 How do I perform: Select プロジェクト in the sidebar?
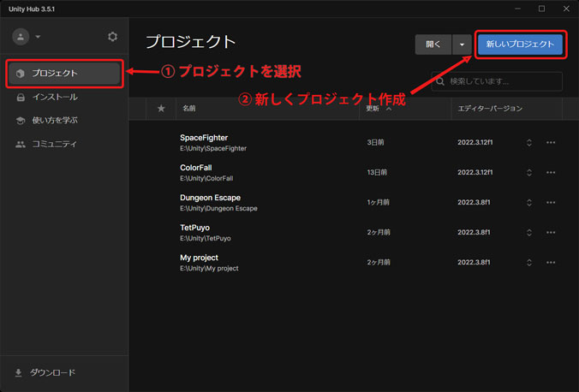[x=64, y=74]
